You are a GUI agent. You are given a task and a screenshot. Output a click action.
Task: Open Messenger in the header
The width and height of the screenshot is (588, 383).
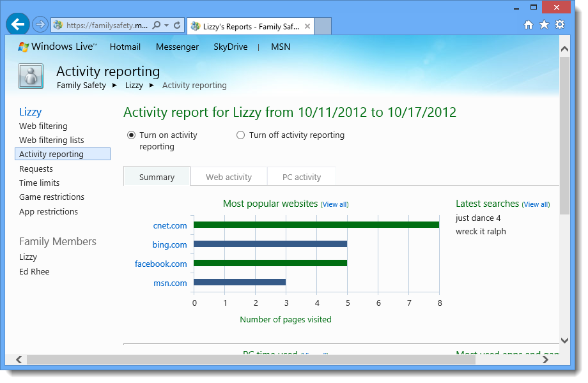tap(177, 47)
